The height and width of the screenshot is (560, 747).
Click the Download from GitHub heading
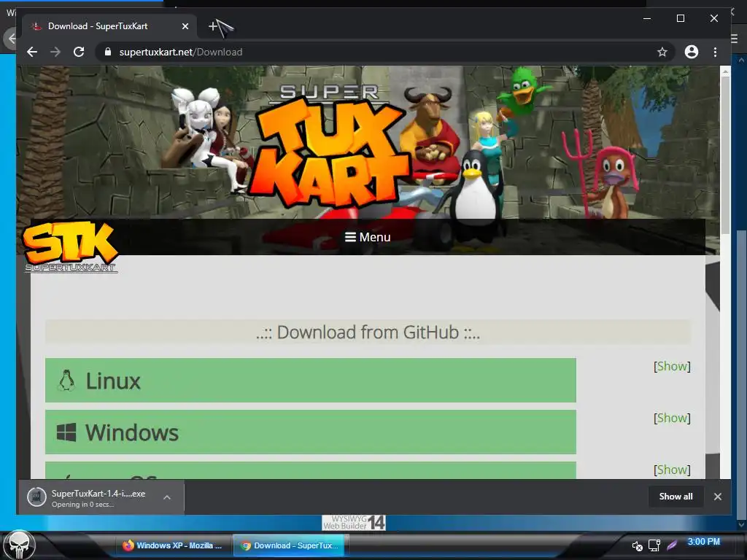368,332
